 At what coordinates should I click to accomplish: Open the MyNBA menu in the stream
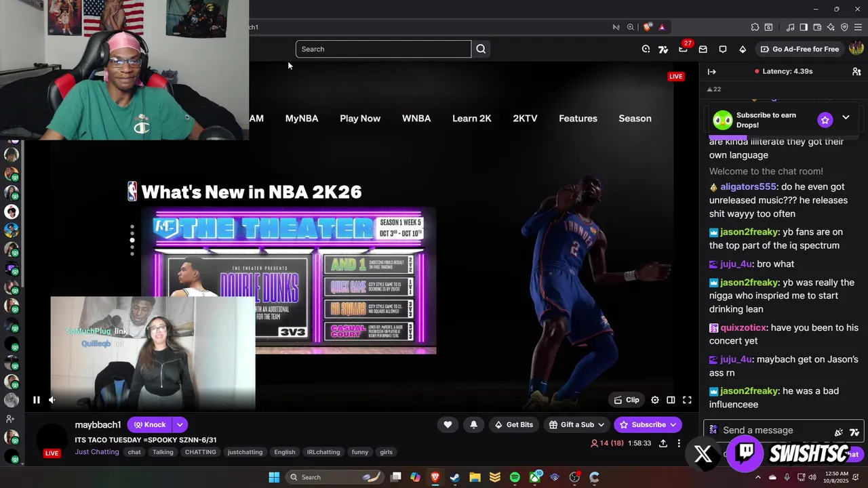302,118
